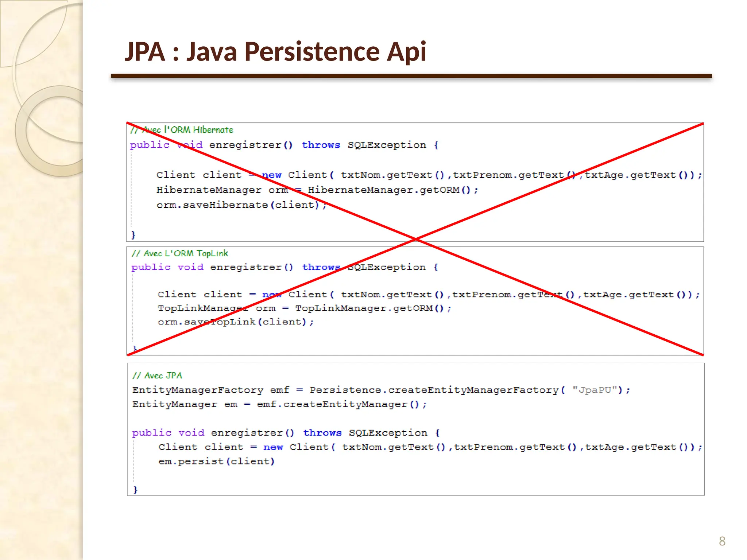Click the line "EntityManager em = emf.createEntityManager();"
747x560 pixels.
point(279,405)
